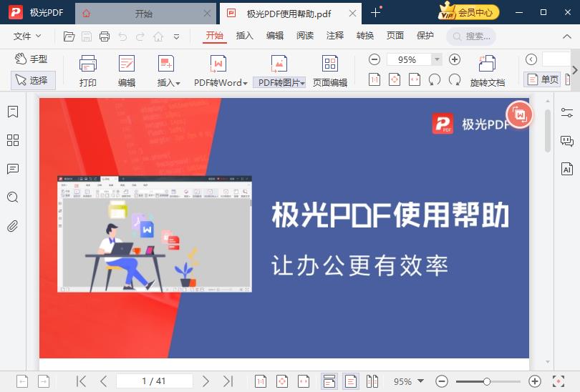Open the 会员中心 VIP center
This screenshot has height=392, width=580.
468,12
